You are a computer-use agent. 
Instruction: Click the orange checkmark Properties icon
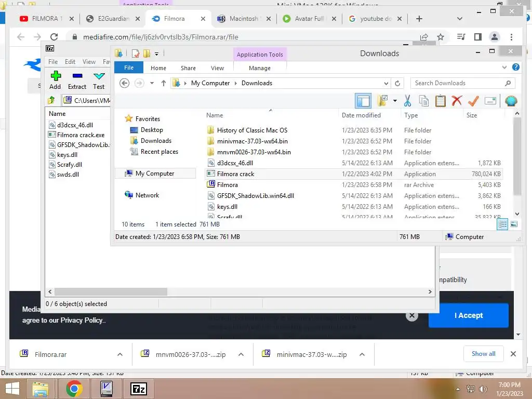(474, 101)
